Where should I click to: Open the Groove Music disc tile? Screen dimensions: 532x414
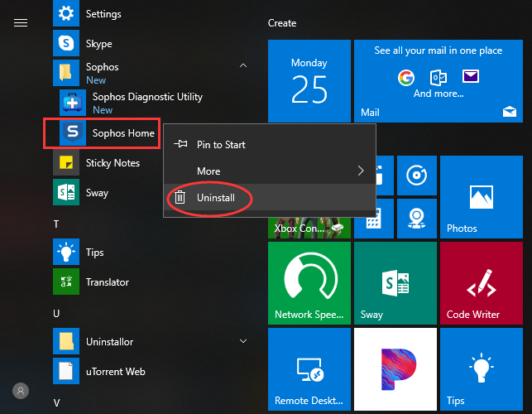pos(417,176)
